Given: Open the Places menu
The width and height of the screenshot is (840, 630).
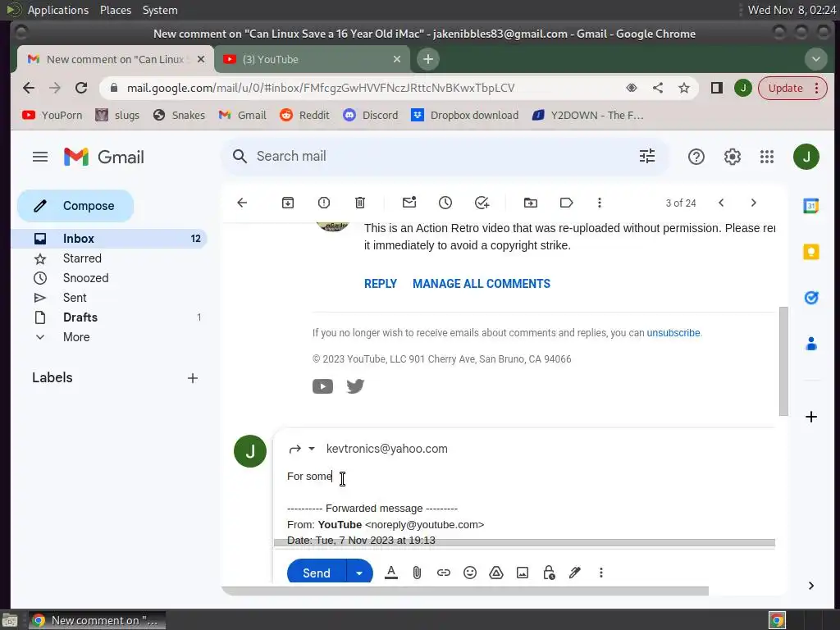Looking at the screenshot, I should click(115, 10).
